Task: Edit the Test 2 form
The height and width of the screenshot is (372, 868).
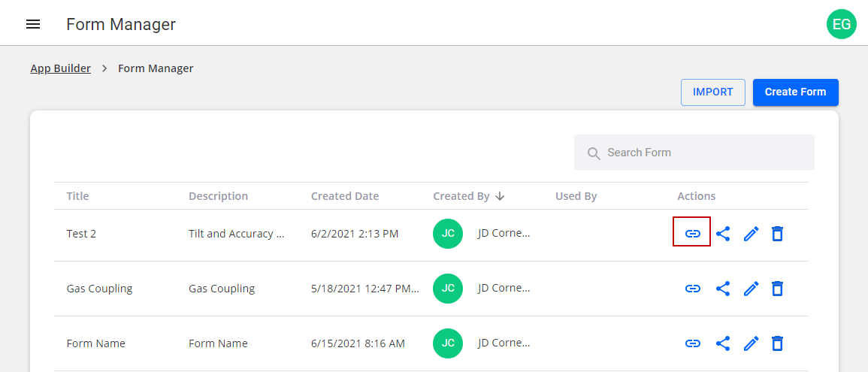Action: tap(751, 234)
